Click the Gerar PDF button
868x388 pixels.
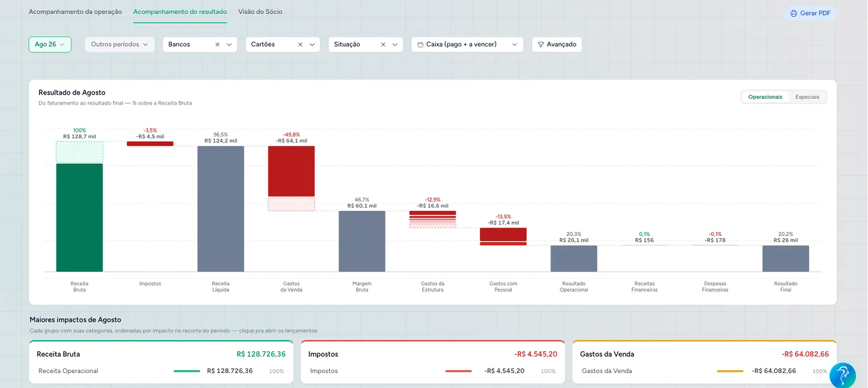[810, 13]
